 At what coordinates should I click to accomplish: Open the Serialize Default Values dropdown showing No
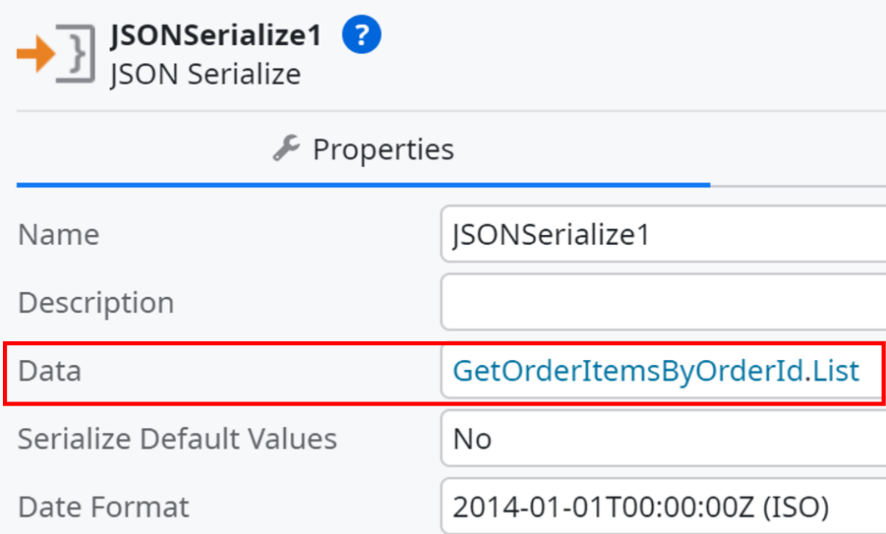point(663,439)
